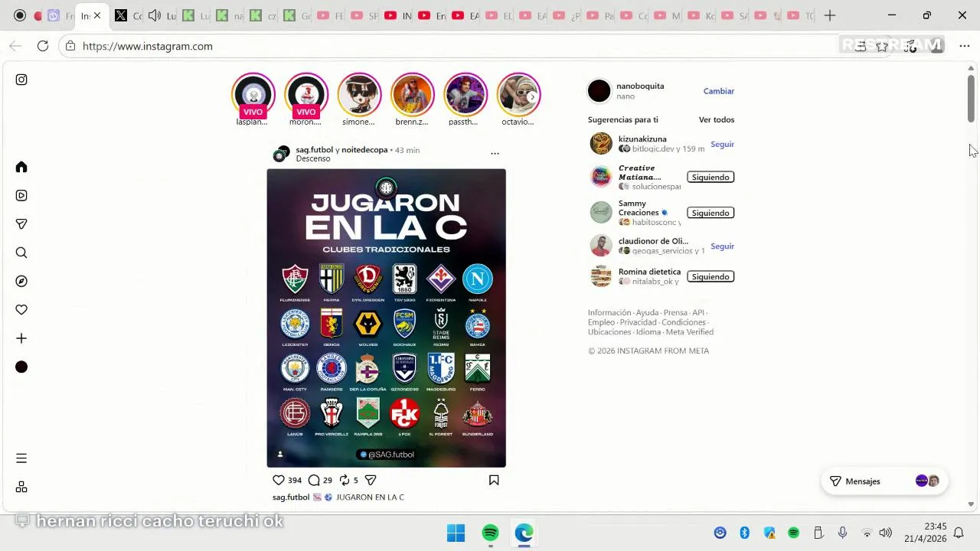
Task: Open comments on the sag.futbol post
Action: pos(314,480)
